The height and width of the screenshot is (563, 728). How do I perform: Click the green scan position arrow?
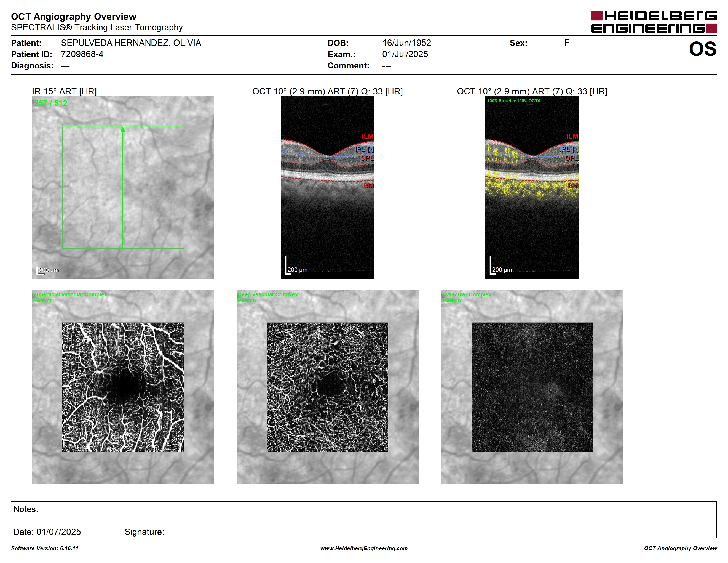coord(123,187)
